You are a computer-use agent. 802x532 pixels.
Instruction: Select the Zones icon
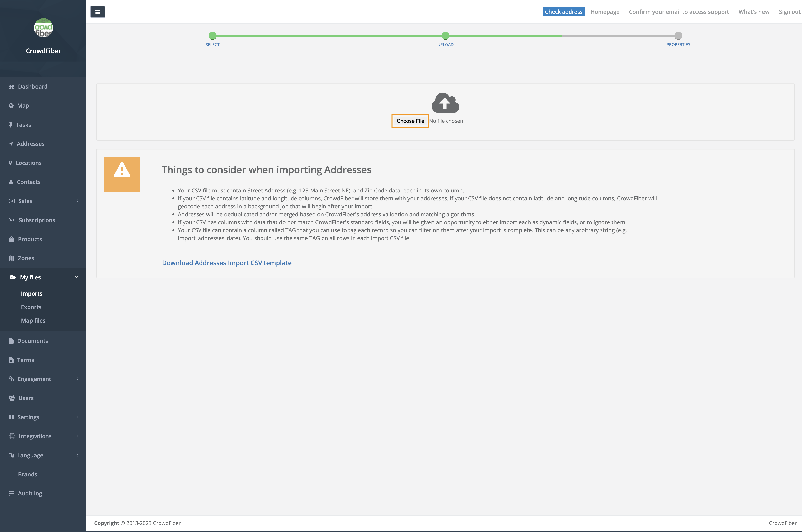tap(11, 258)
